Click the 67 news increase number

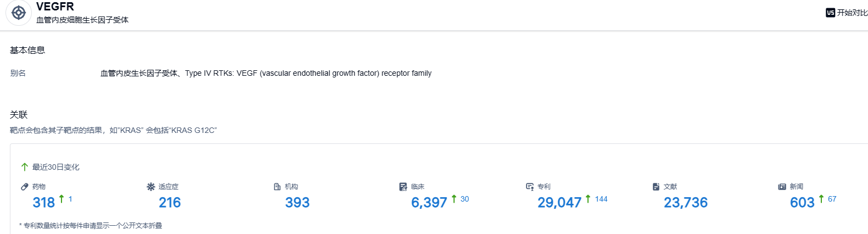pos(832,199)
